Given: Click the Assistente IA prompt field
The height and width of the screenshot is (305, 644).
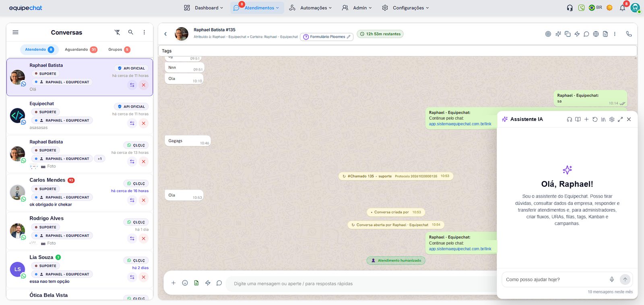Looking at the screenshot, I should (555, 280).
